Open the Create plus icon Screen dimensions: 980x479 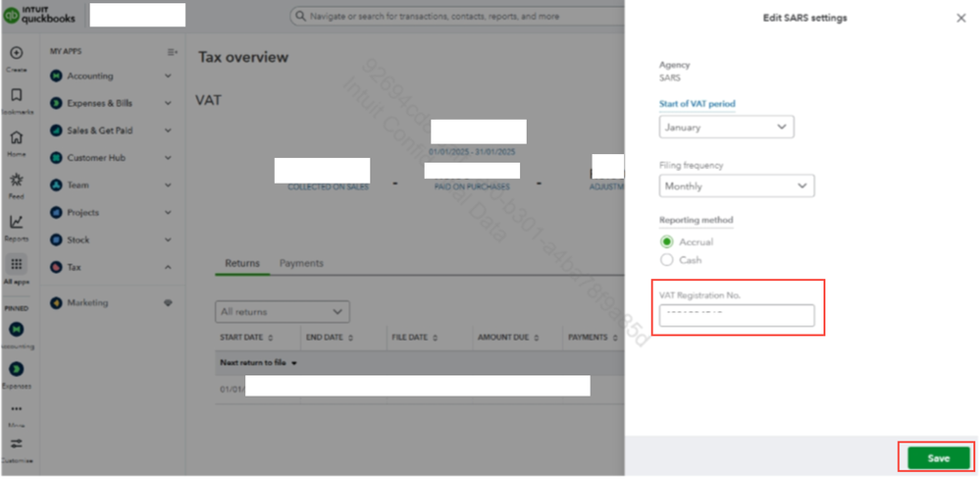(x=17, y=54)
